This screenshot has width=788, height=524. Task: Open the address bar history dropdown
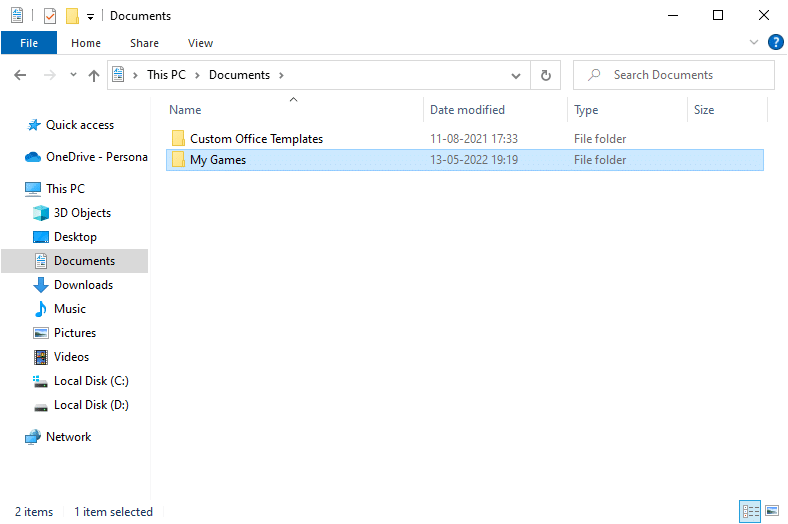(516, 75)
